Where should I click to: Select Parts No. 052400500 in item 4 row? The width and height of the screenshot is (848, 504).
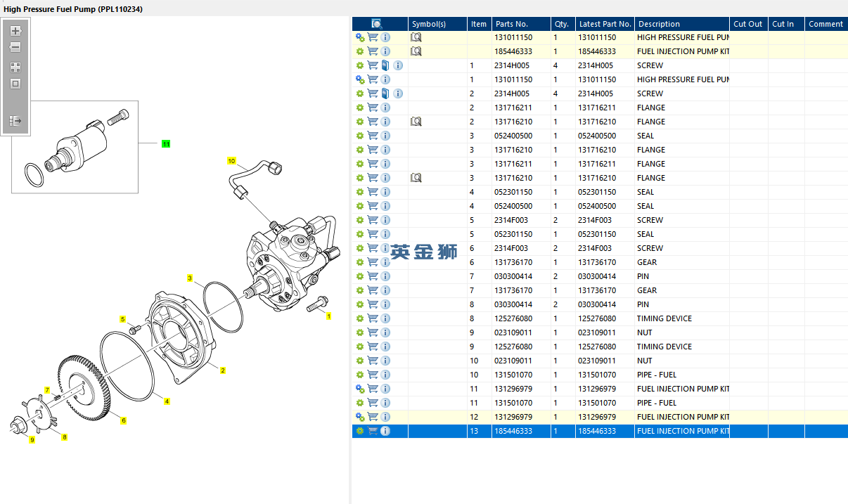[x=513, y=206]
